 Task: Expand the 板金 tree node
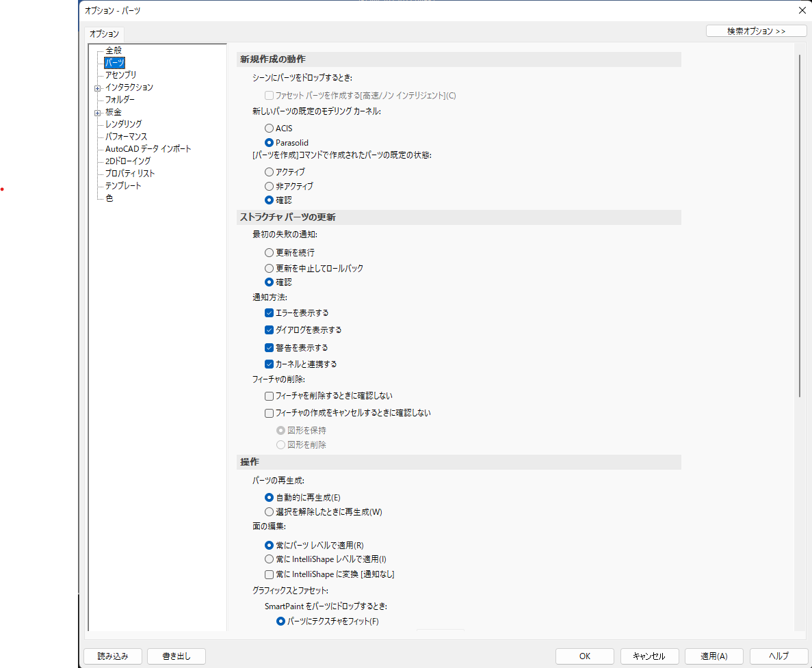98,112
